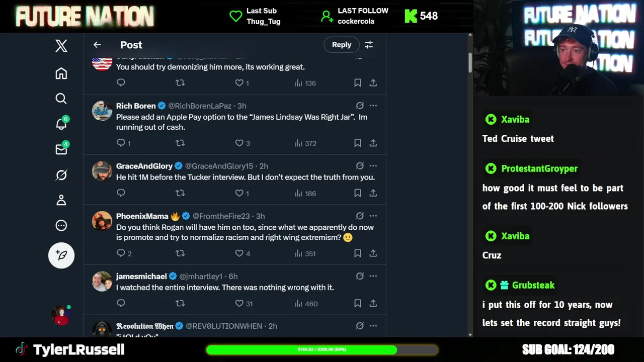Image resolution: width=644 pixels, height=362 pixels.
Task: Open reply sort filter settings icon
Action: tap(369, 45)
